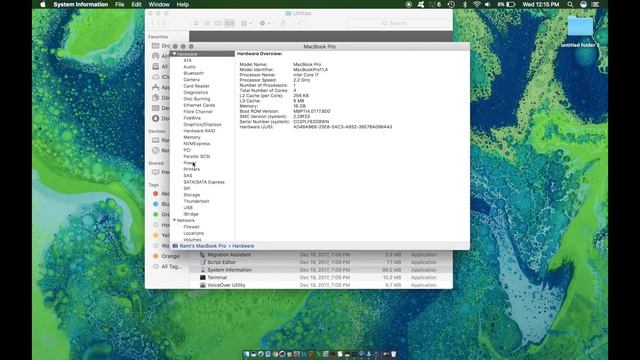
Task: Select System Information row in Finder
Action: (x=321, y=270)
